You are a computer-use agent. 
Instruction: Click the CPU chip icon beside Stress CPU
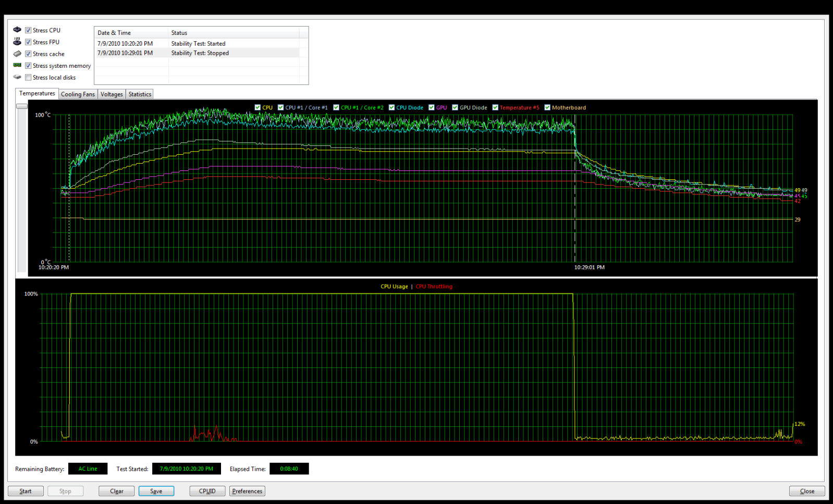[17, 30]
